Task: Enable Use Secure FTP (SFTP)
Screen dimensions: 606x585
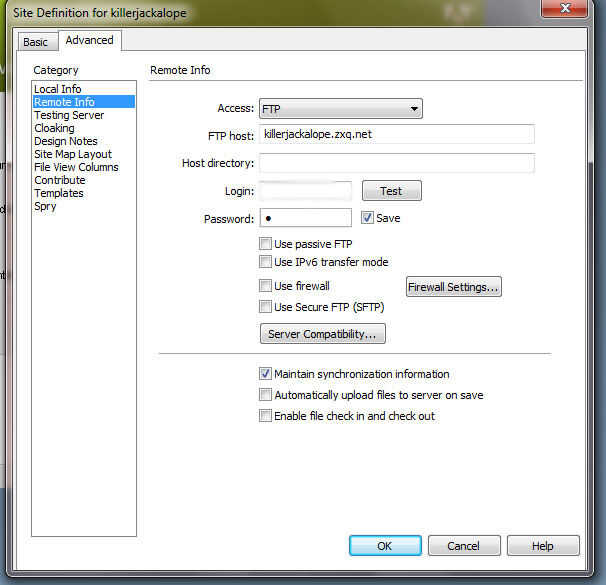Action: click(x=265, y=307)
